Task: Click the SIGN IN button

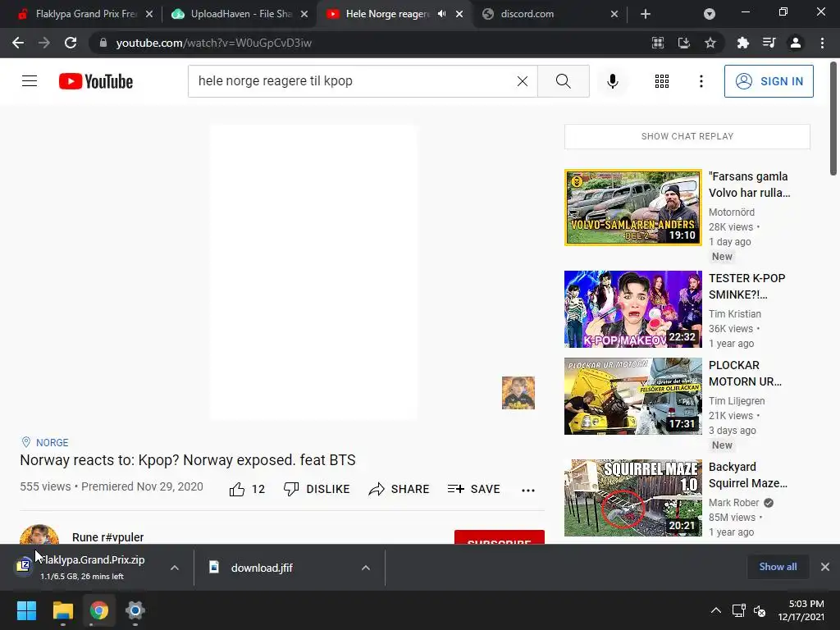Action: coord(769,81)
